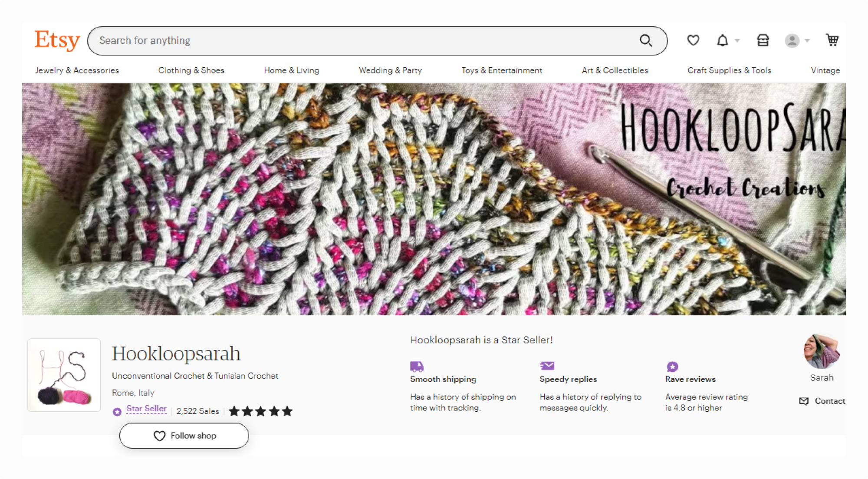Click 'Has a history of shipping on time' description
This screenshot has height=479, width=868.
click(x=463, y=403)
